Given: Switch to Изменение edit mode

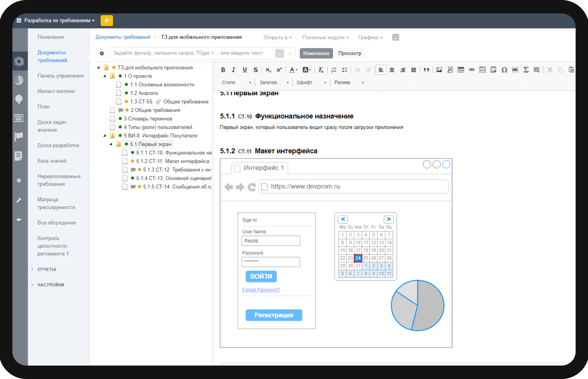Looking at the screenshot, I should tap(316, 53).
